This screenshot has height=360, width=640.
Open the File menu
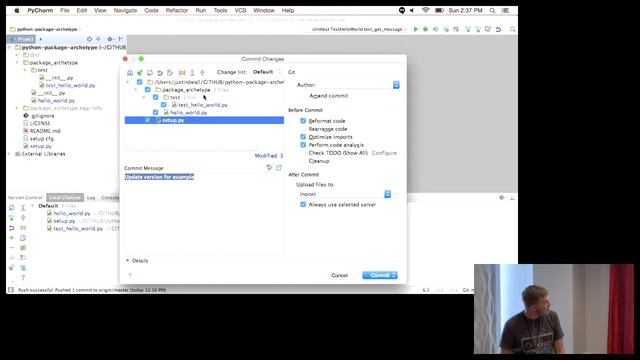[64, 10]
